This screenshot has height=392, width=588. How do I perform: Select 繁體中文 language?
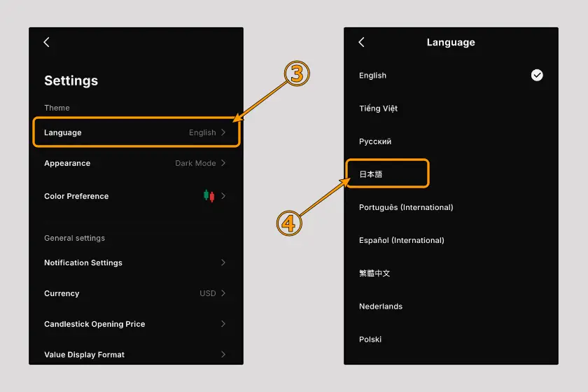(451, 274)
